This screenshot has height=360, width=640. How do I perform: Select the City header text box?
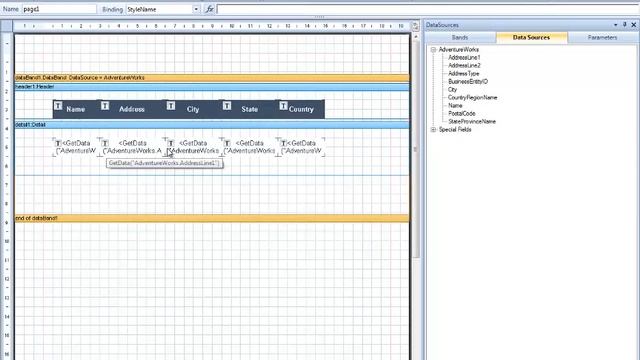pos(193,109)
